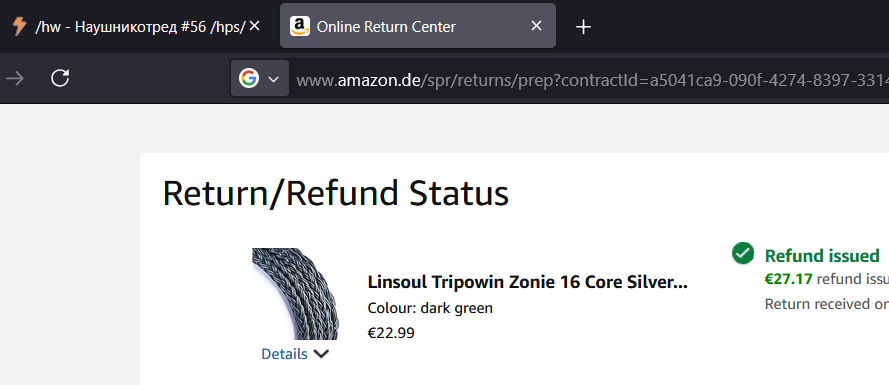
Task: Click the lightning bolt favicon on first tab
Action: tap(19, 26)
